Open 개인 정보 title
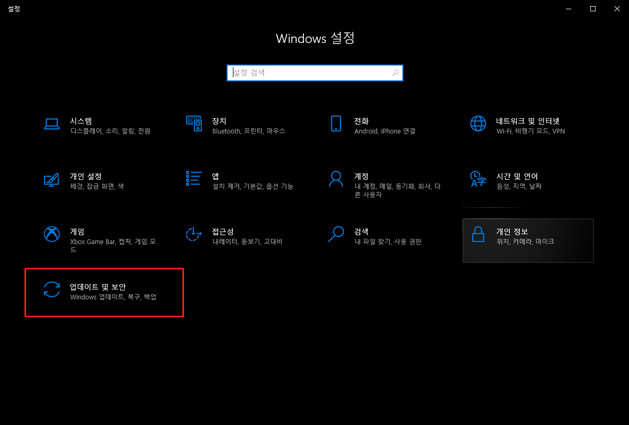Image resolution: width=629 pixels, height=425 pixels. (x=512, y=232)
